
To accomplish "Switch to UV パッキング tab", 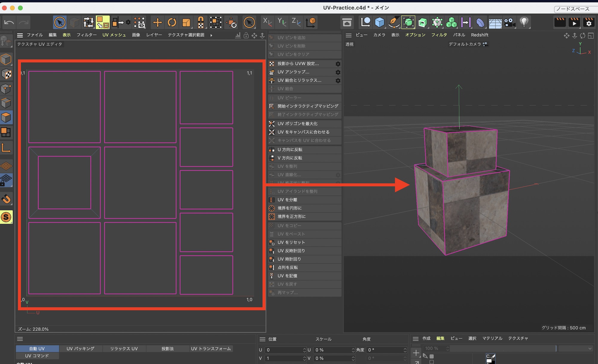I will pos(80,348).
